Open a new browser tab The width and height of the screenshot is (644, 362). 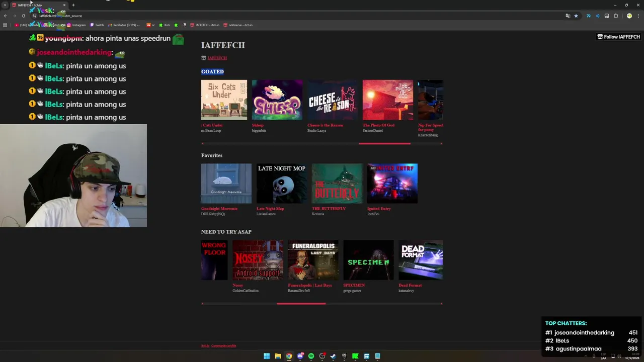[73, 5]
